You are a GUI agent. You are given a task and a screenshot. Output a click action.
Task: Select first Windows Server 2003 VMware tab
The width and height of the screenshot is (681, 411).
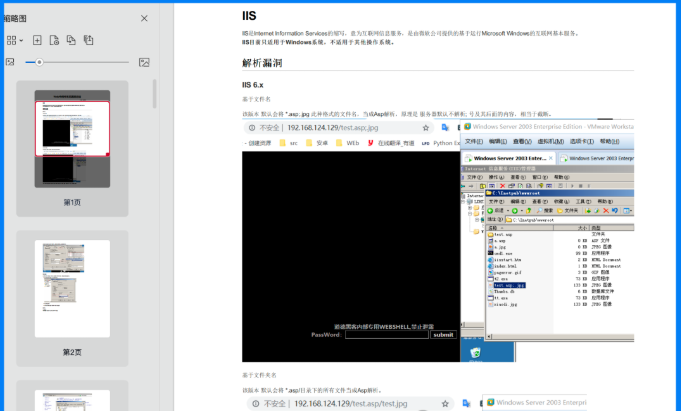click(x=509, y=158)
